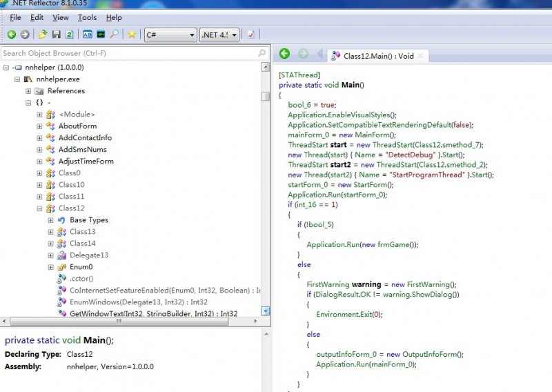The width and height of the screenshot is (552, 392).
Task: Click the grey Forward toolbar arrow
Action: 25,35
